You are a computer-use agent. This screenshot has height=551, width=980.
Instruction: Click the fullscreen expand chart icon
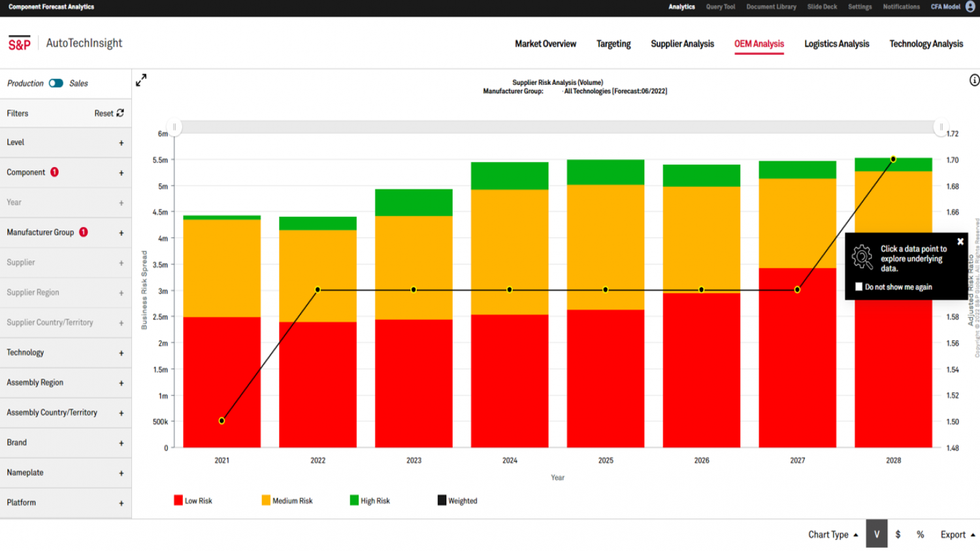pyautogui.click(x=141, y=80)
